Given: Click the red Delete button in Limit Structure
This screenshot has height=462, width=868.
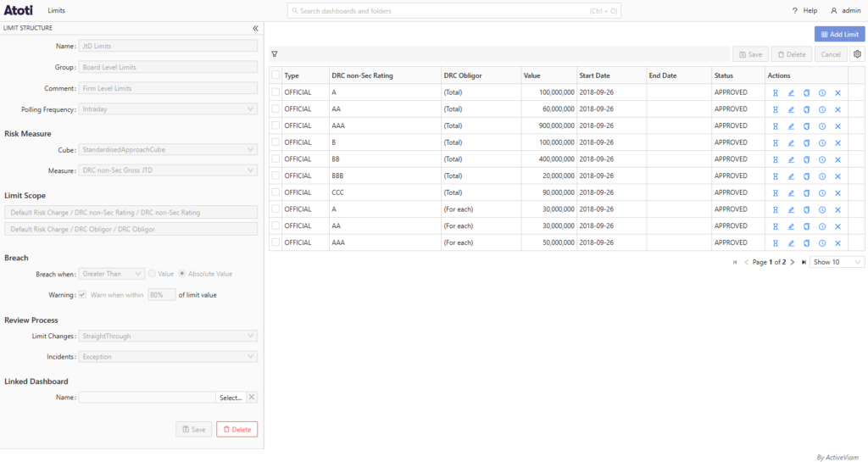Looking at the screenshot, I should coord(237,429).
